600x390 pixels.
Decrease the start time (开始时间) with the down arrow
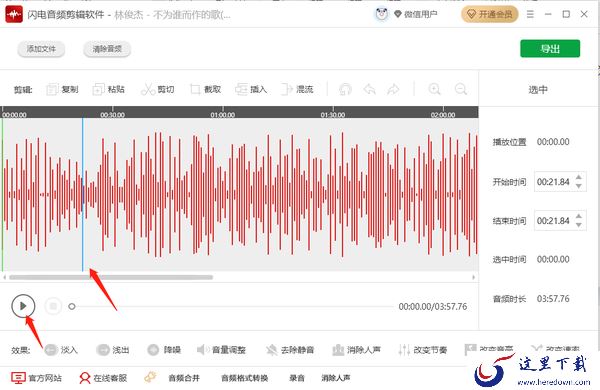click(579, 186)
